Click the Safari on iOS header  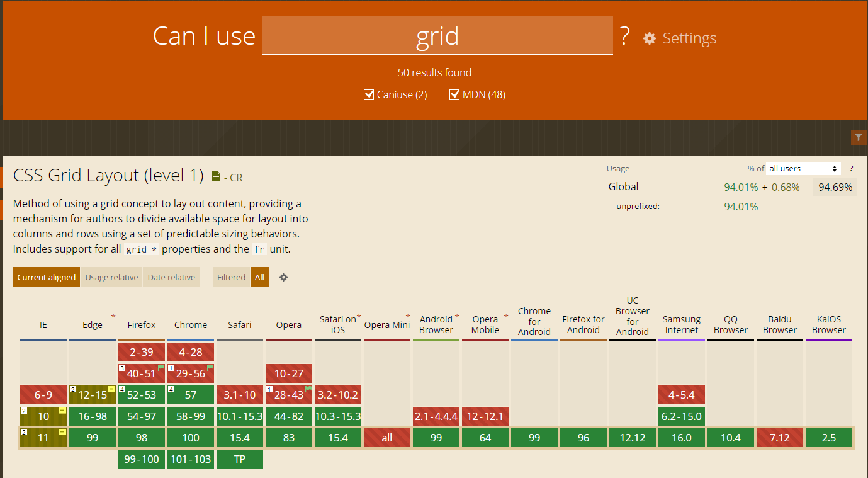pos(338,324)
